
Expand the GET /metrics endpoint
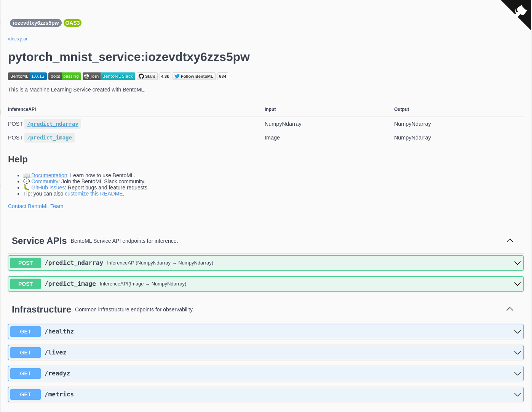[x=517, y=394]
